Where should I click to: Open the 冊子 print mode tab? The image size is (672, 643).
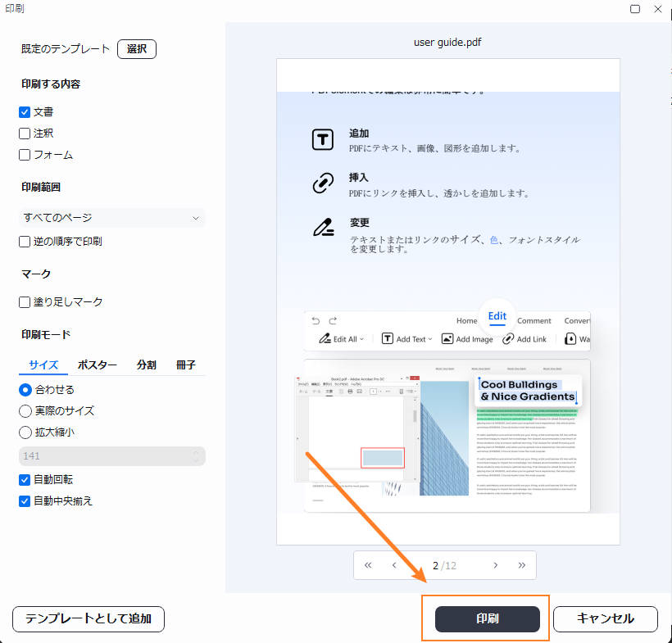click(x=186, y=365)
